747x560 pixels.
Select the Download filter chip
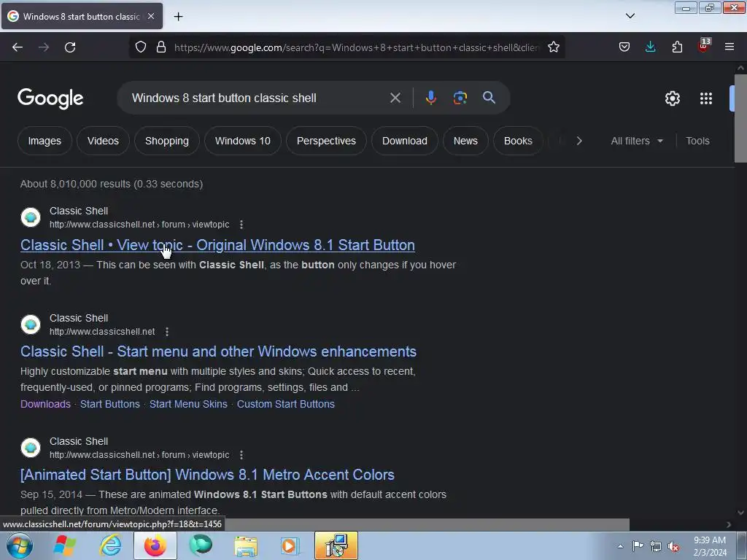pos(404,141)
